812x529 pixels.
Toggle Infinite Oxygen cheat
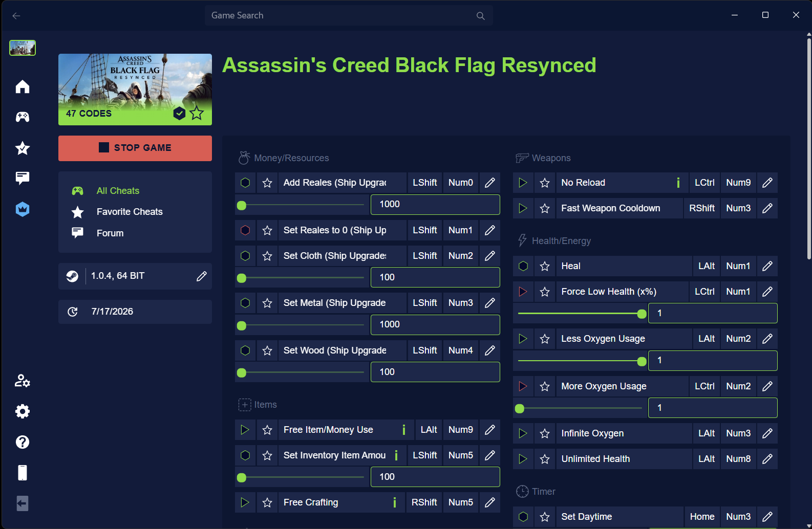point(523,433)
